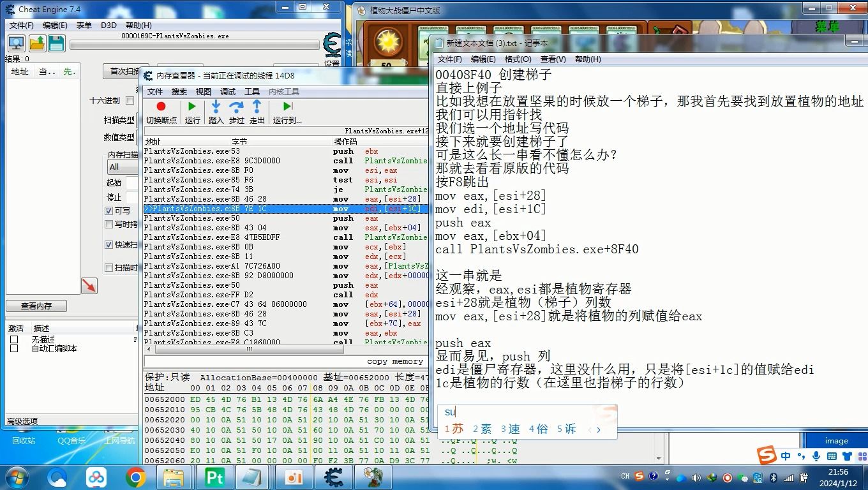Click the green Run arrow in debugger
Viewport: 868px width, 490px height.
(192, 107)
